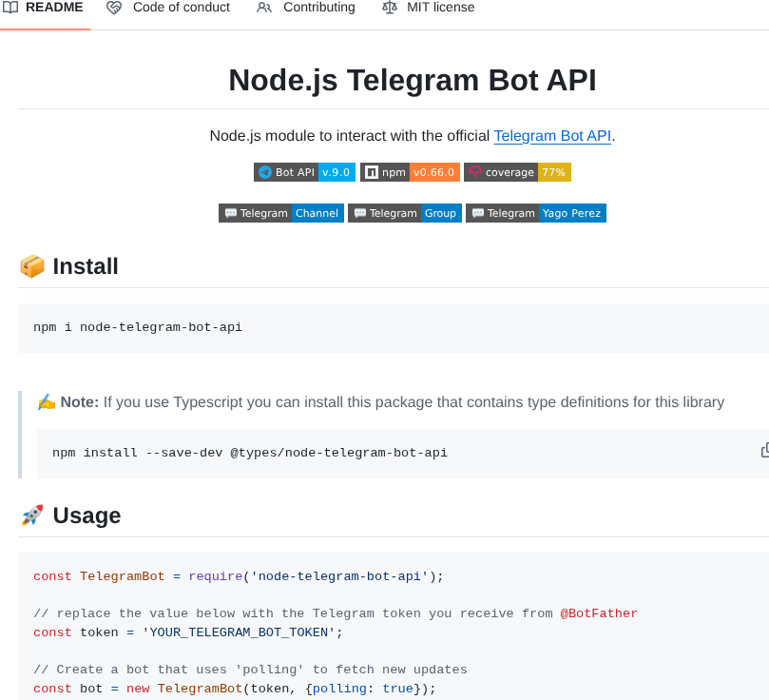The width and height of the screenshot is (769, 700).
Task: Click the Codecov umbrella icon on the coverage badge
Action: coord(474,172)
